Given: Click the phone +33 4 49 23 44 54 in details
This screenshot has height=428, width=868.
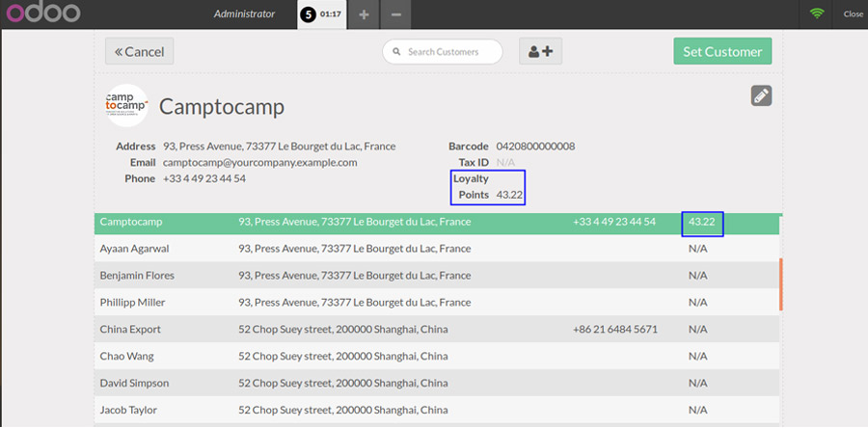Looking at the screenshot, I should (204, 178).
